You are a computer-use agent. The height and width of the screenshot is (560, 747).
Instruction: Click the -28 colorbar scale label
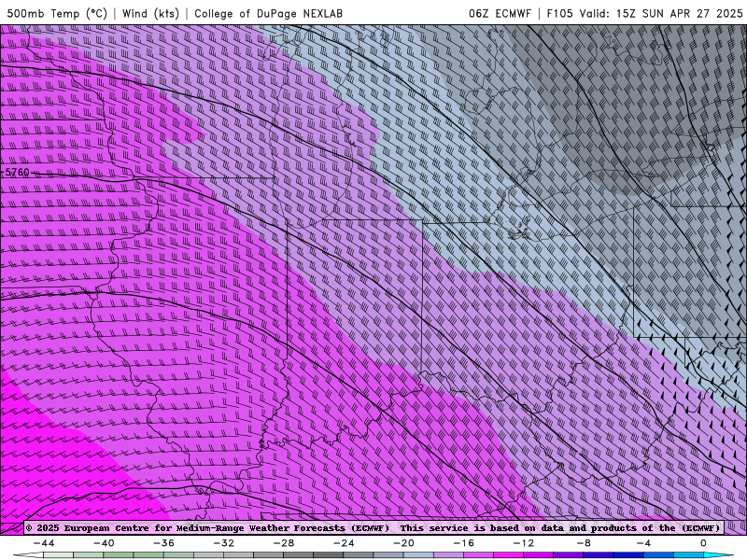(284, 543)
